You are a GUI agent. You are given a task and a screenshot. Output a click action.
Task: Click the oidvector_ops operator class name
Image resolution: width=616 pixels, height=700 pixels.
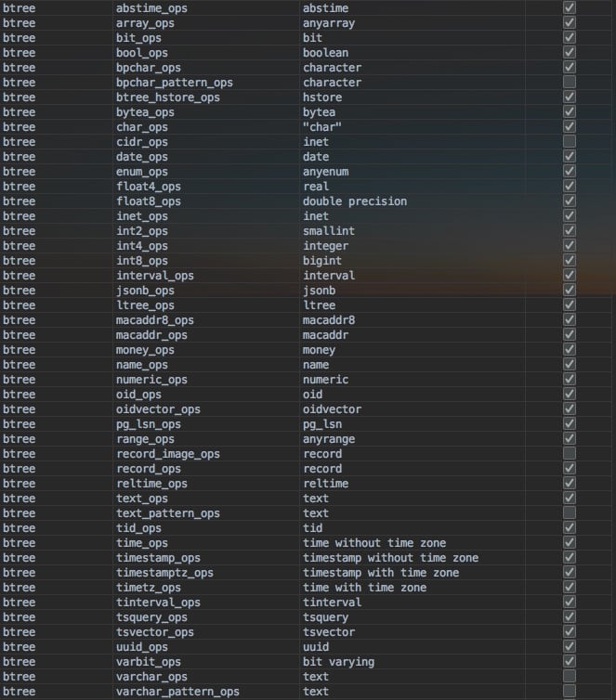point(158,409)
